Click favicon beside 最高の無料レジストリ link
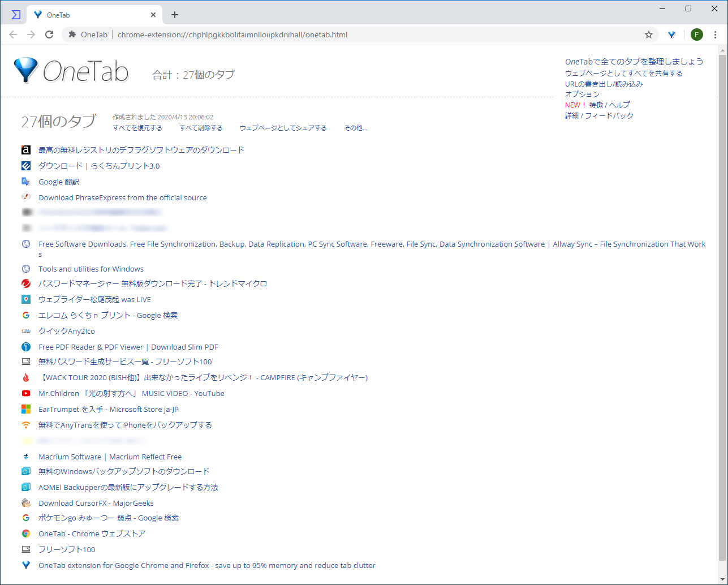This screenshot has height=585, width=728. pyautogui.click(x=26, y=150)
